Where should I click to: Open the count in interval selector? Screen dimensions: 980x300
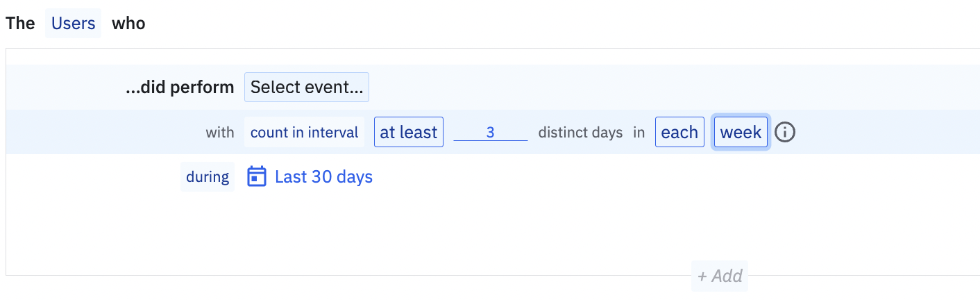click(x=304, y=132)
